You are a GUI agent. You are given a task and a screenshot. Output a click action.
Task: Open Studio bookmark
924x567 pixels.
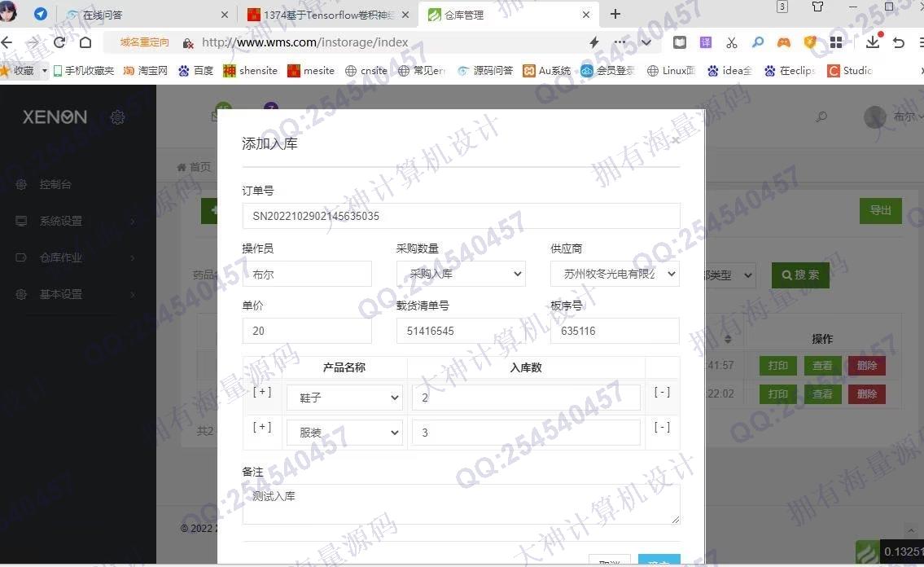pyautogui.click(x=850, y=71)
